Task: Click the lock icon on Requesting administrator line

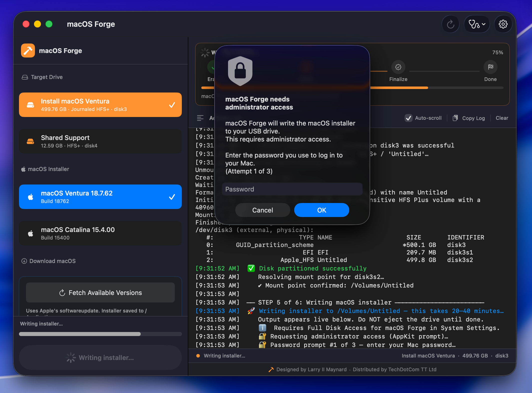Action: click(262, 336)
